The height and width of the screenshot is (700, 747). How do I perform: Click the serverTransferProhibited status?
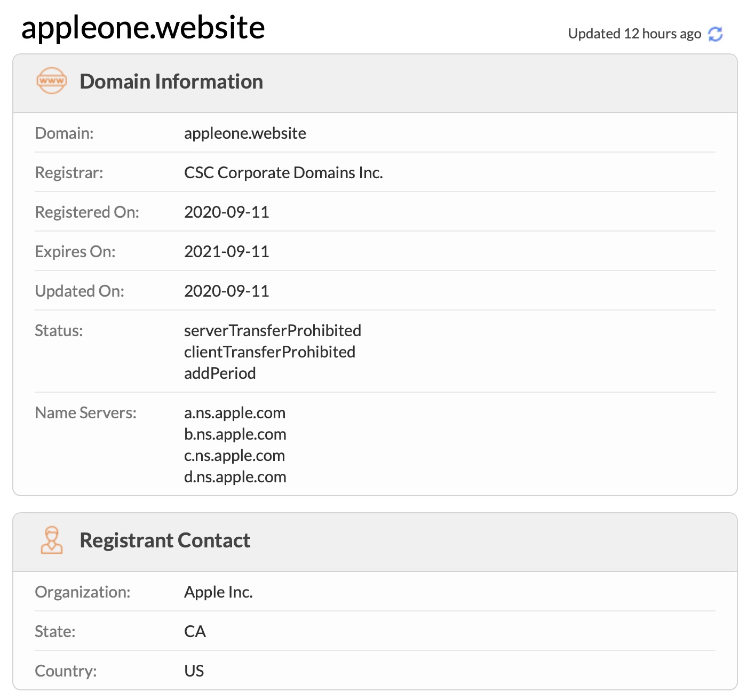[273, 330]
